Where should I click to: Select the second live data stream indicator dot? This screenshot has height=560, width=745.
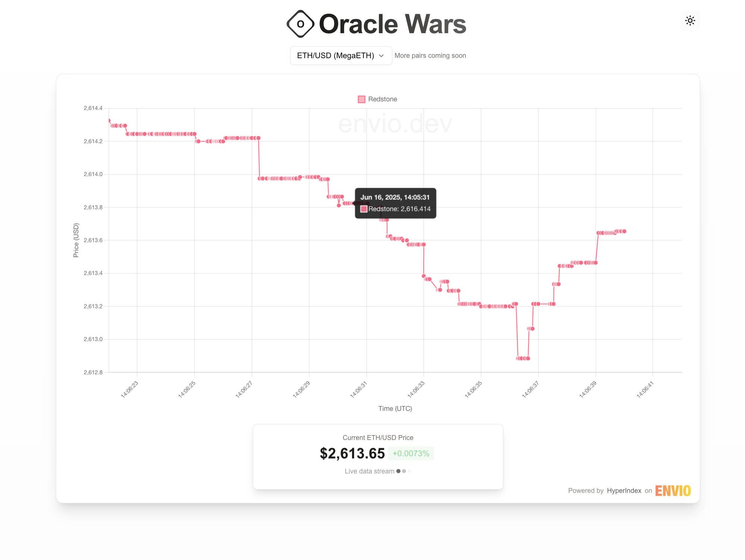click(403, 471)
